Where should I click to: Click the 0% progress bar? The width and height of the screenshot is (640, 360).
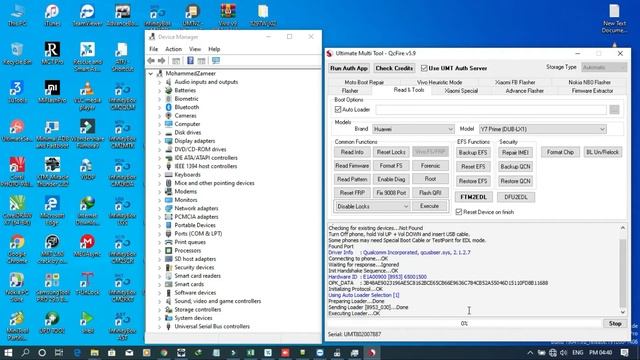[464, 323]
